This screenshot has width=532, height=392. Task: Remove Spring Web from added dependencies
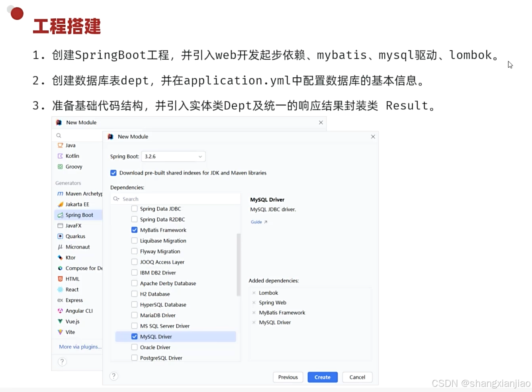tap(254, 303)
